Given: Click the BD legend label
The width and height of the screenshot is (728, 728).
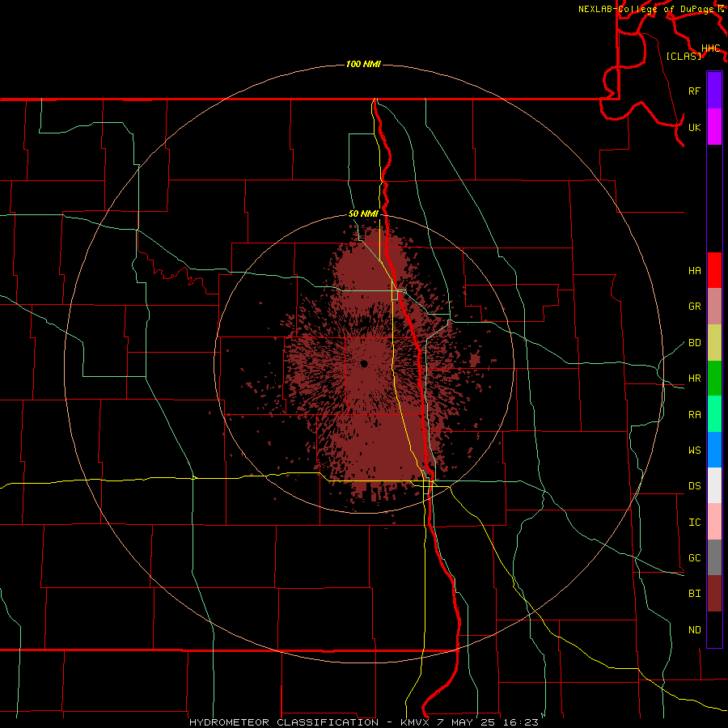Looking at the screenshot, I should tap(694, 343).
